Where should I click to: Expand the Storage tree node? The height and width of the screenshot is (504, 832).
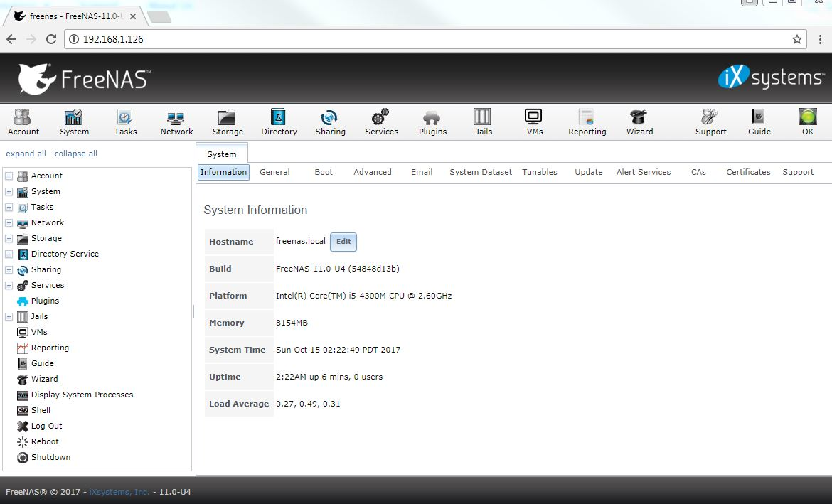[x=9, y=238]
